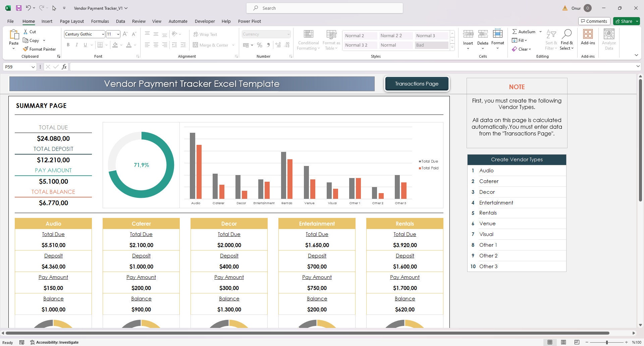
Task: Expand the Name Box dropdown for P59
Action: pos(33,67)
